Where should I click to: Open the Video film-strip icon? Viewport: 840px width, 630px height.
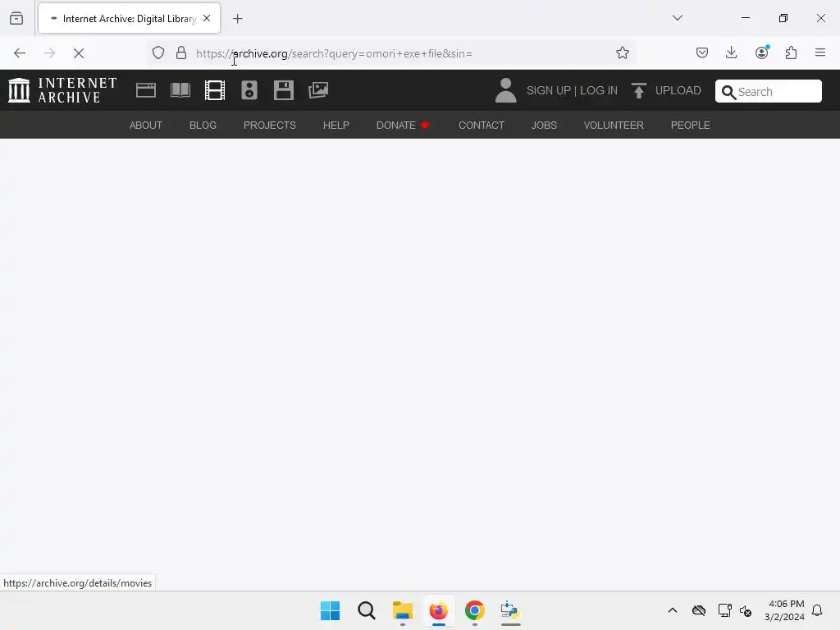tap(215, 90)
